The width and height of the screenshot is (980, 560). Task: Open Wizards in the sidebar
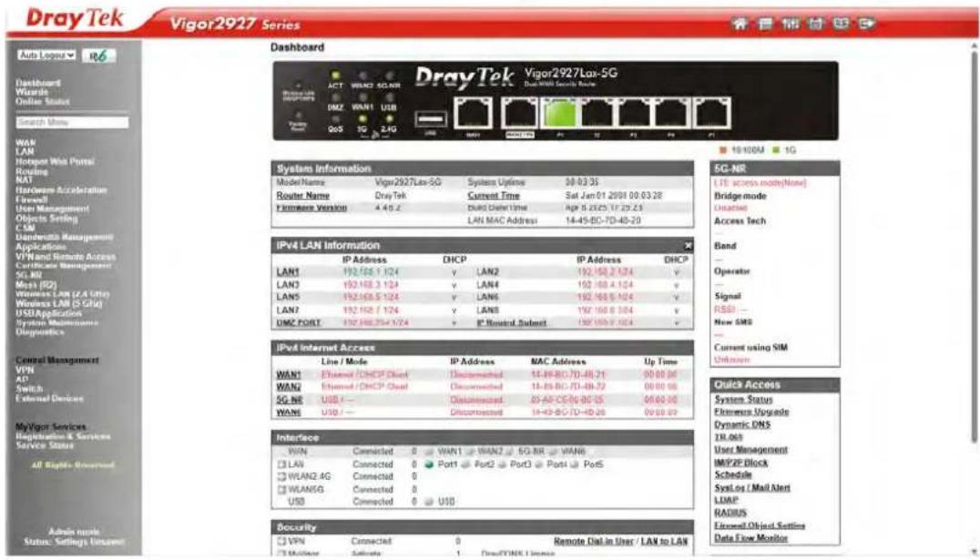coord(32,92)
